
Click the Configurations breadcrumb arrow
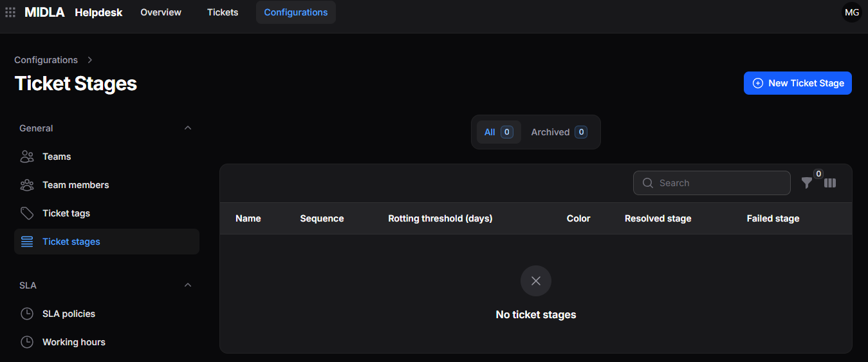point(90,60)
